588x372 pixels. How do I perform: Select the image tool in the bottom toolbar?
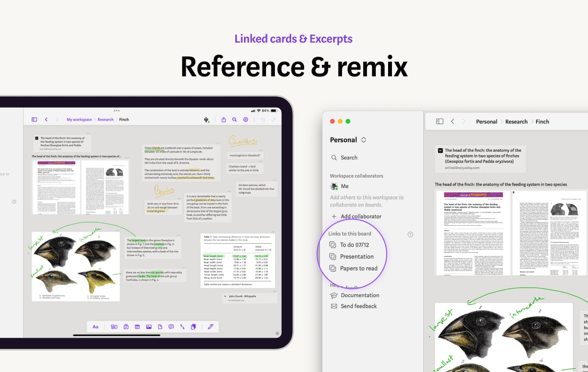coord(148,326)
